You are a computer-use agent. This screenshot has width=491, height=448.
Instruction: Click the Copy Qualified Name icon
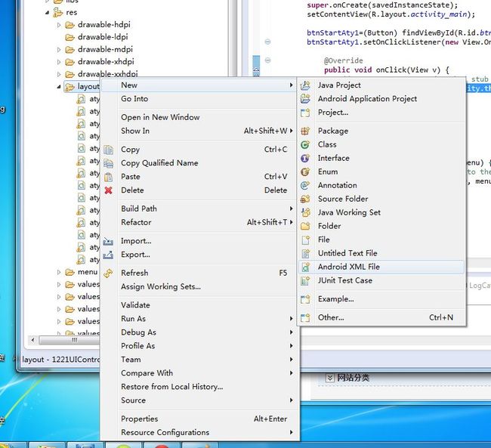point(108,163)
